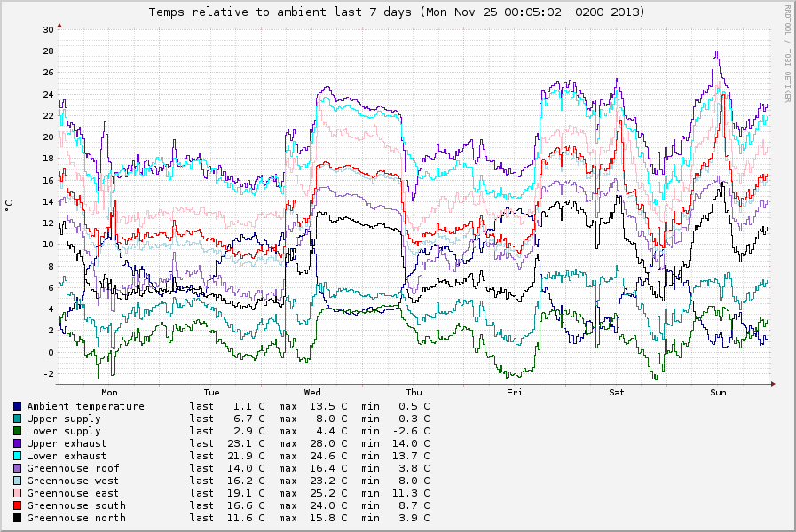Select the Lower exhaust cyan legend swatch
This screenshot has width=796, height=532.
tap(17, 456)
